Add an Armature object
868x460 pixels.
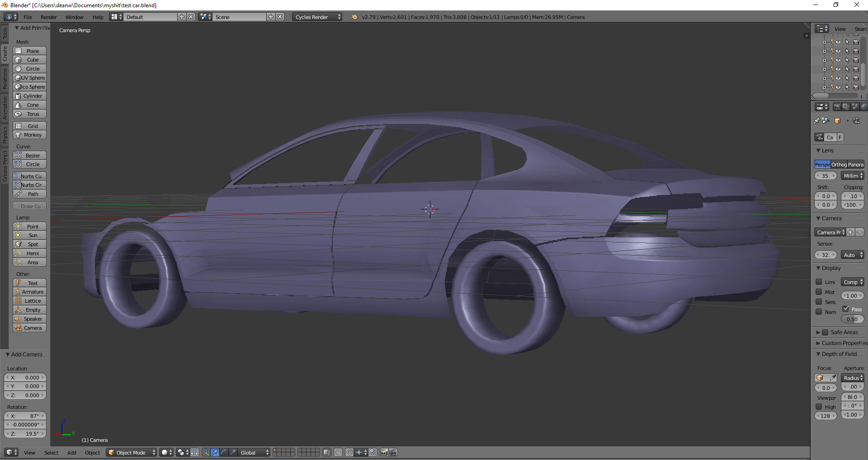[30, 292]
